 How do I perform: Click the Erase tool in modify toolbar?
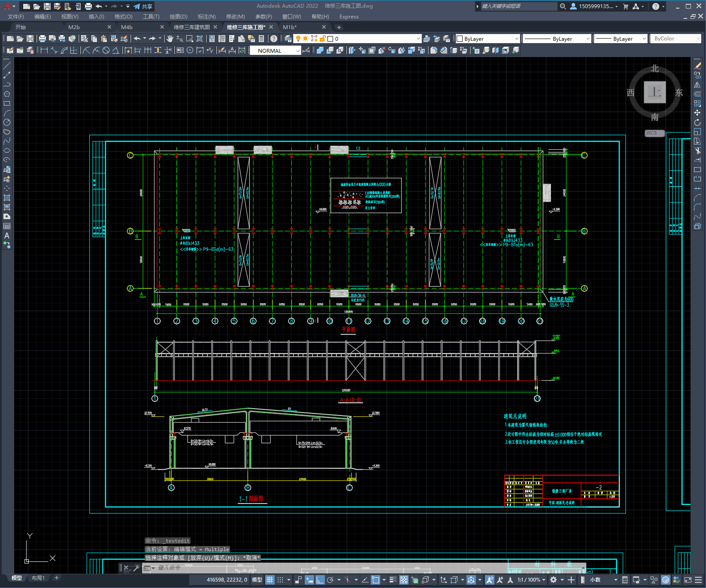tap(697, 66)
